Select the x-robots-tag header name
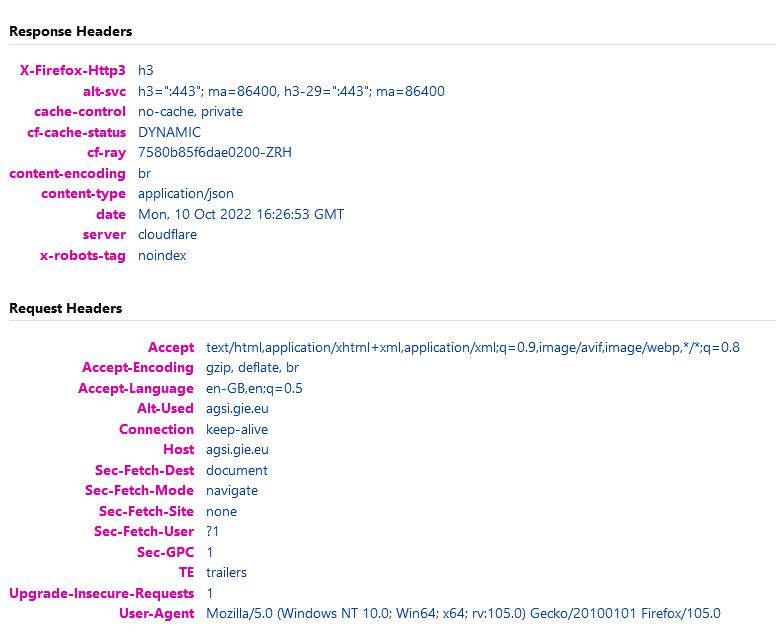 tap(83, 255)
